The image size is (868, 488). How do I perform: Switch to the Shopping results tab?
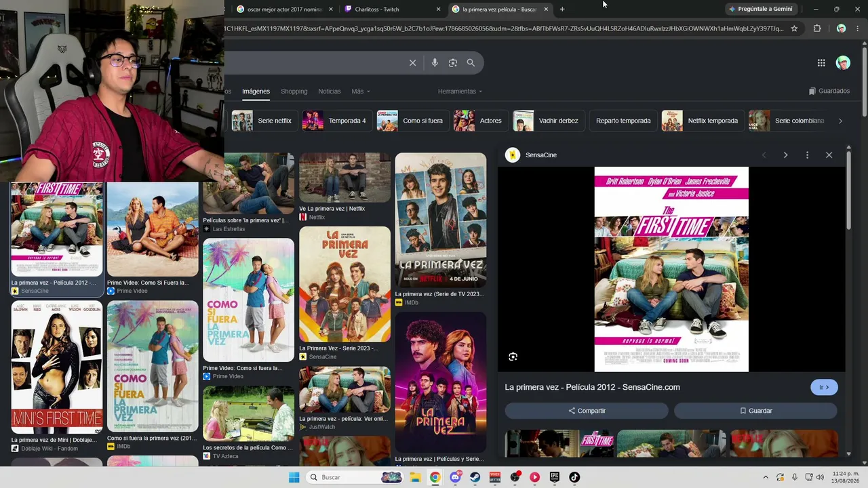point(294,91)
